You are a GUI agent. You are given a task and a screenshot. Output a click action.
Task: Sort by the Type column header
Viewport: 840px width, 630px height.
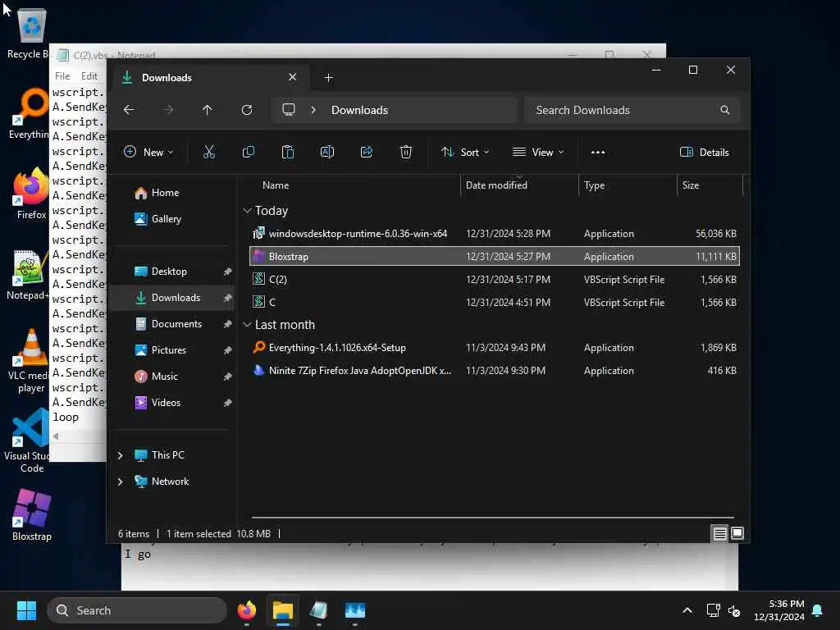[x=594, y=185]
